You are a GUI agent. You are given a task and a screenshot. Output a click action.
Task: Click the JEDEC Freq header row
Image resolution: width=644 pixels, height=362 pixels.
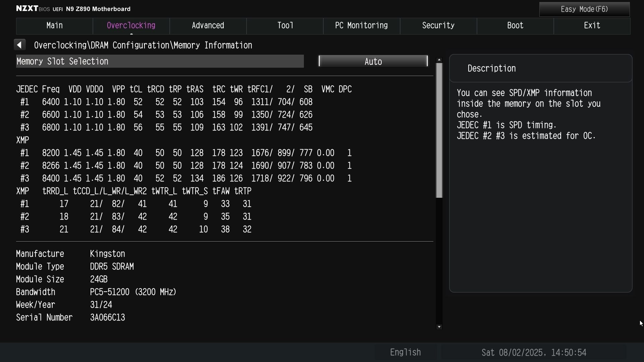(x=184, y=89)
